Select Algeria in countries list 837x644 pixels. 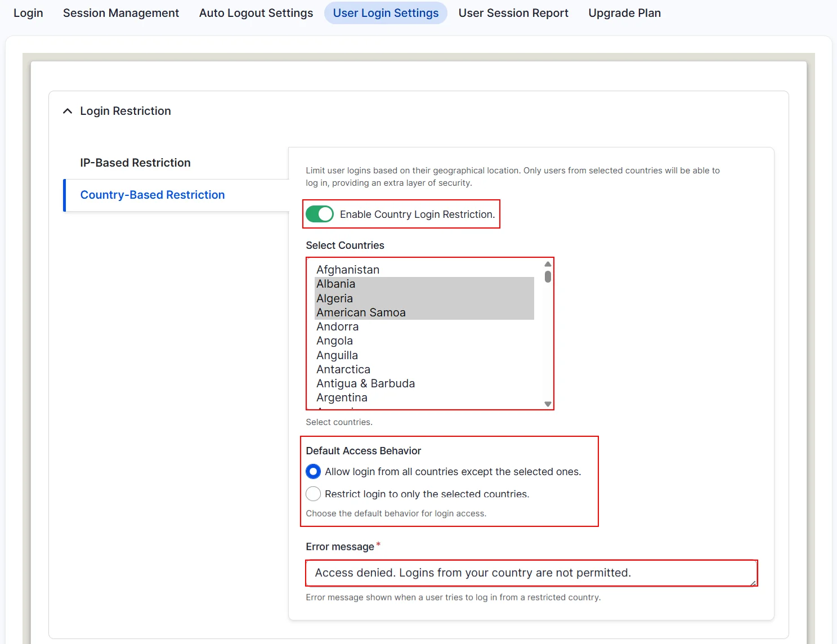(424, 298)
